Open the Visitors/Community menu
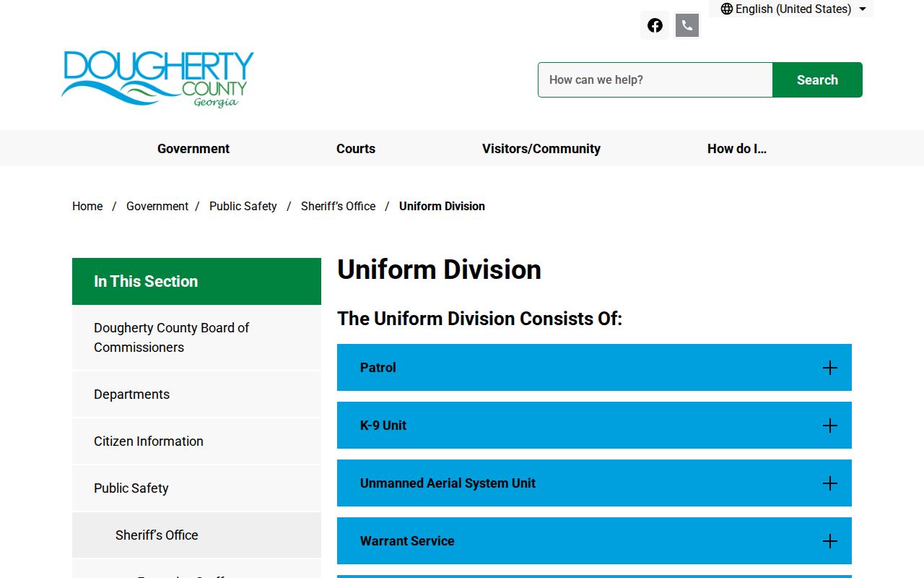Image resolution: width=924 pixels, height=578 pixels. [541, 148]
